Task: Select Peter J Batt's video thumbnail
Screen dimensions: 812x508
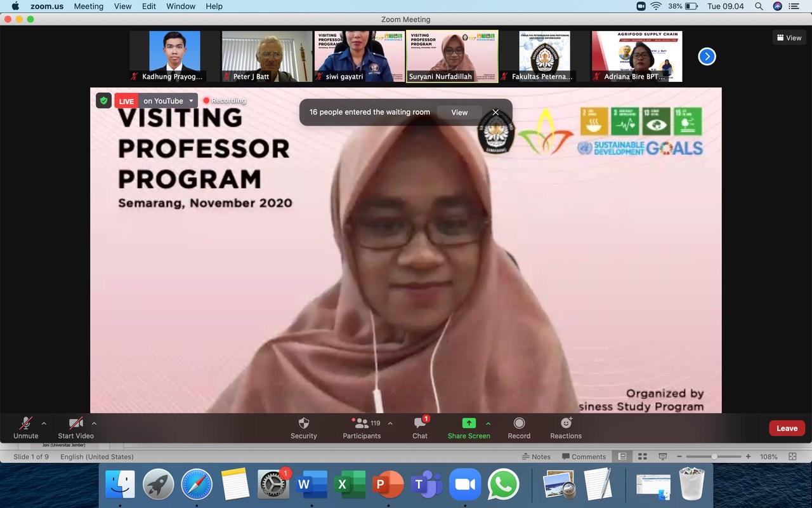Action: (266, 57)
